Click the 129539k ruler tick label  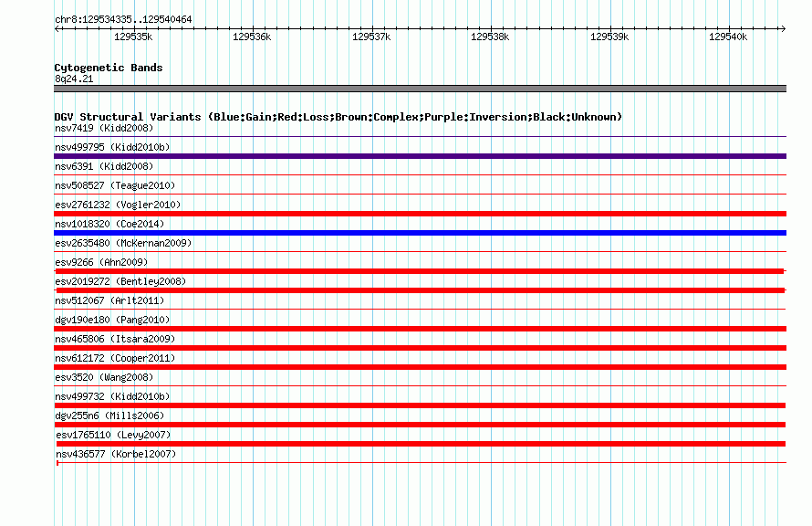pyautogui.click(x=609, y=37)
